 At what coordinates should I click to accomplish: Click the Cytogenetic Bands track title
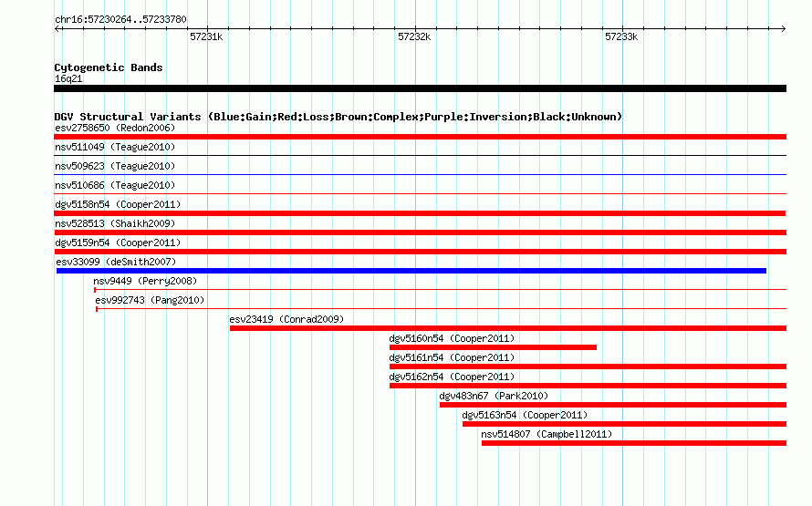(109, 67)
